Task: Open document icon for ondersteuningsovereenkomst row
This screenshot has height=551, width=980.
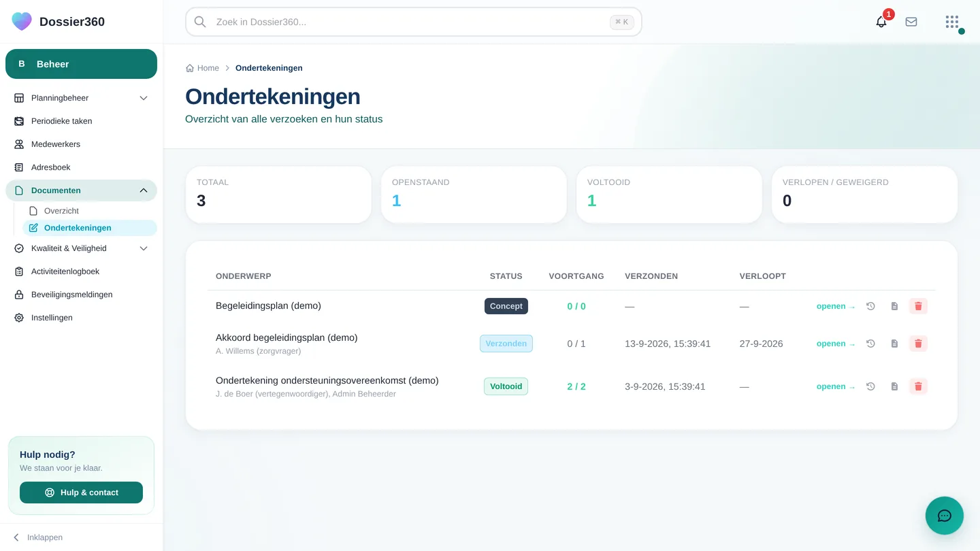Action: pos(894,386)
